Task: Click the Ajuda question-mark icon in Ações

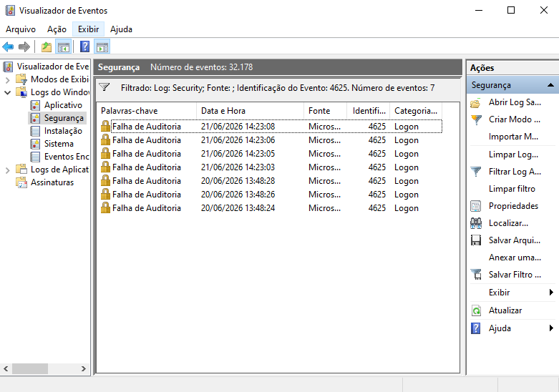Action: pos(475,328)
